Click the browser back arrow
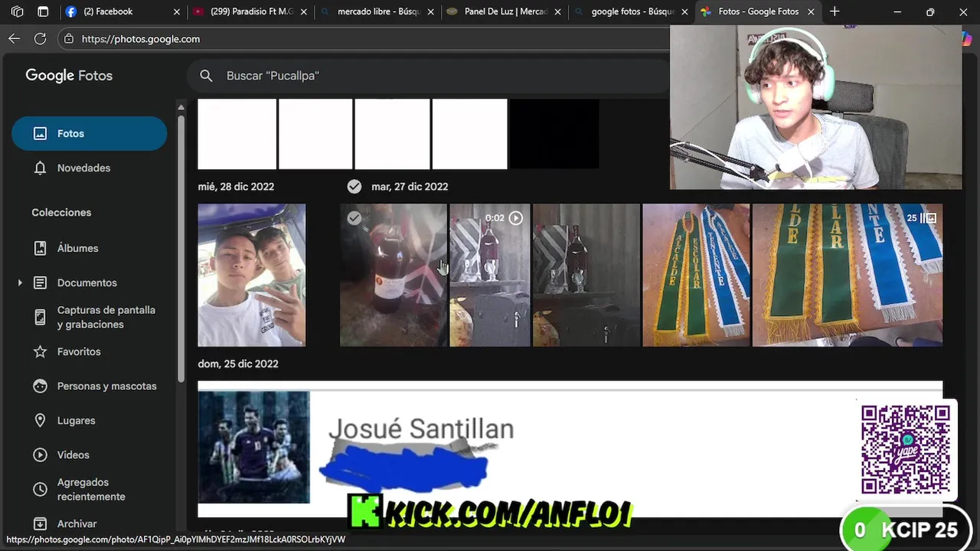This screenshot has height=551, width=980. coord(15,39)
